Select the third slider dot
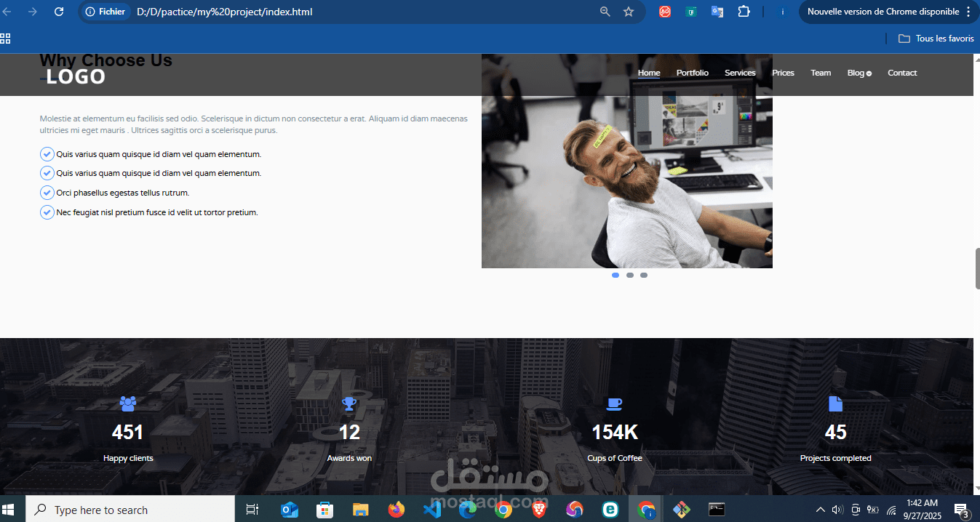This screenshot has width=980, height=522. pyautogui.click(x=644, y=275)
